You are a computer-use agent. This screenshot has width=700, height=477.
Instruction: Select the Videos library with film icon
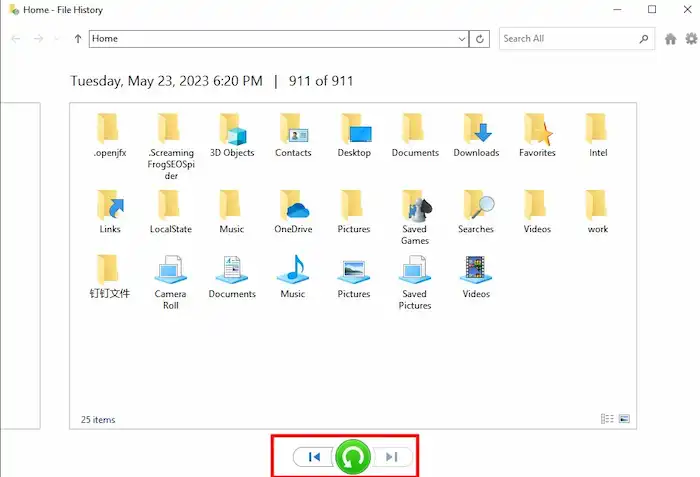pyautogui.click(x=476, y=276)
